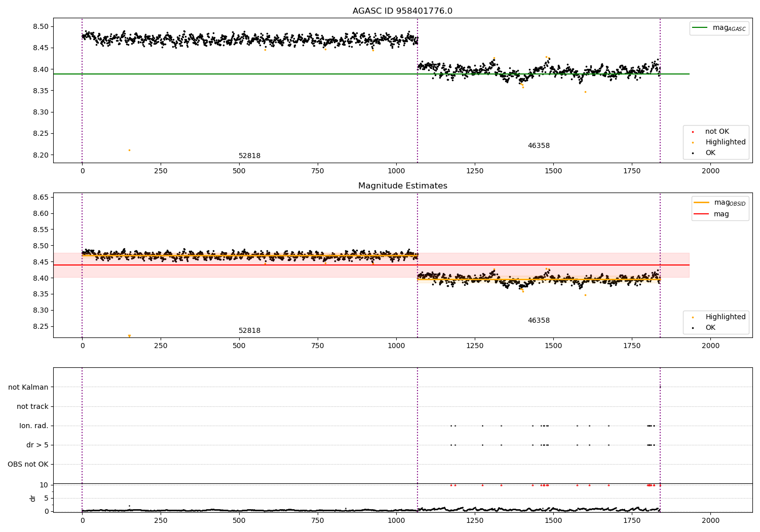Click the "46358" obsid label in middle plot
Screen dimensions: 760x532
(539, 321)
